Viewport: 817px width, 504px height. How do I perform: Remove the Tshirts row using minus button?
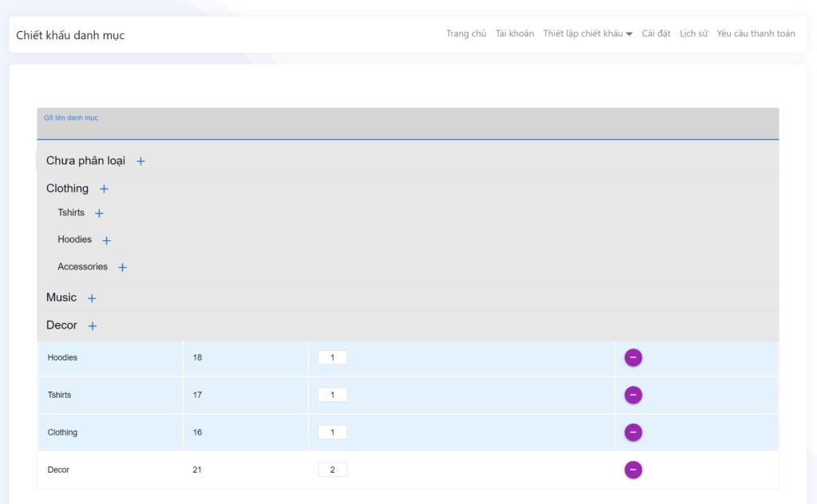(x=633, y=396)
